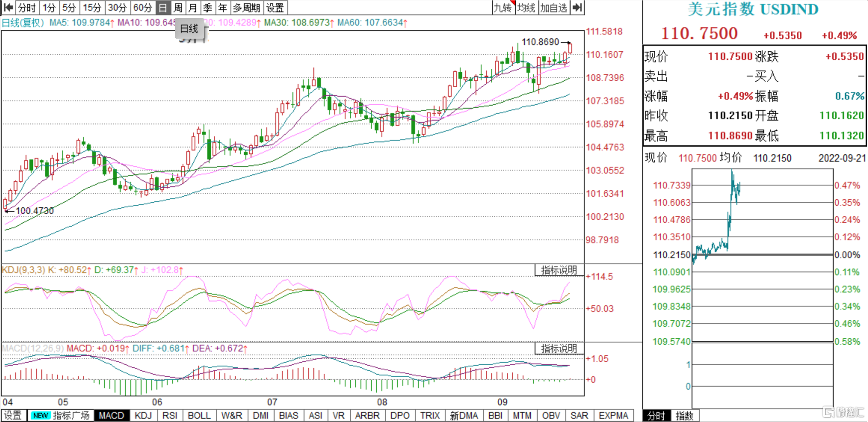Add the index via 加自选
Screen dimensions: 868x422
pos(554,7)
